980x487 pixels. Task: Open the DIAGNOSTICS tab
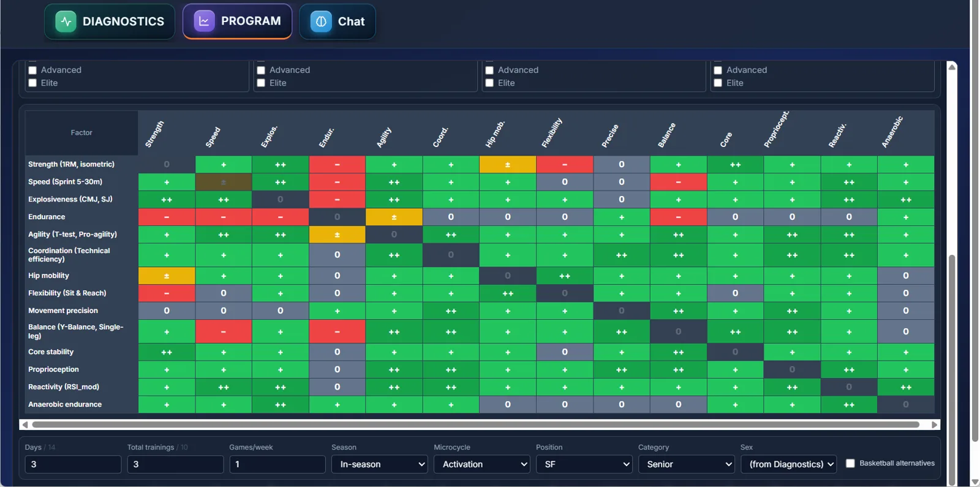110,21
